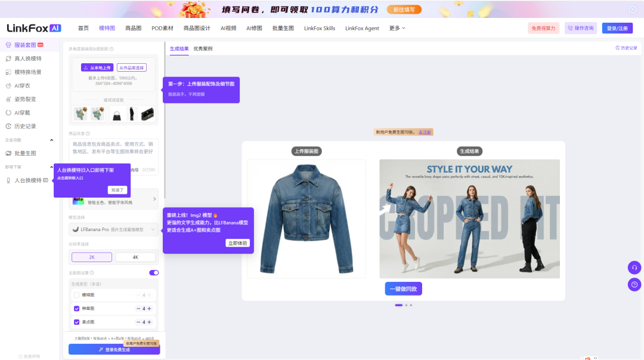Select the first swimsuit sample thumbnail
This screenshot has height=360, width=644.
[x=80, y=113]
